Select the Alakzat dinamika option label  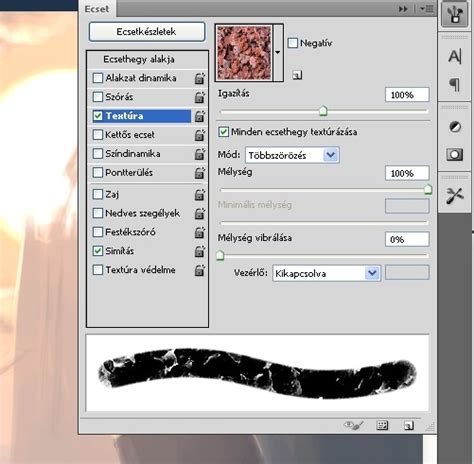pyautogui.click(x=141, y=78)
